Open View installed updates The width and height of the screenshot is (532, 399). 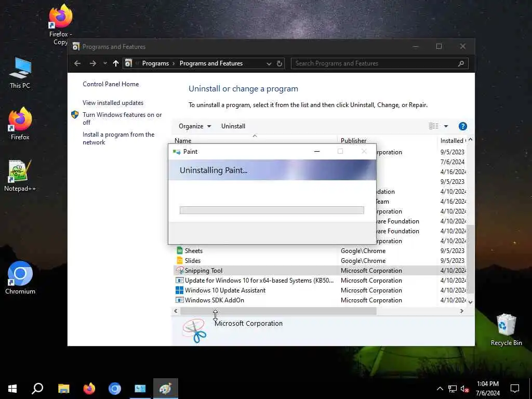[113, 103]
